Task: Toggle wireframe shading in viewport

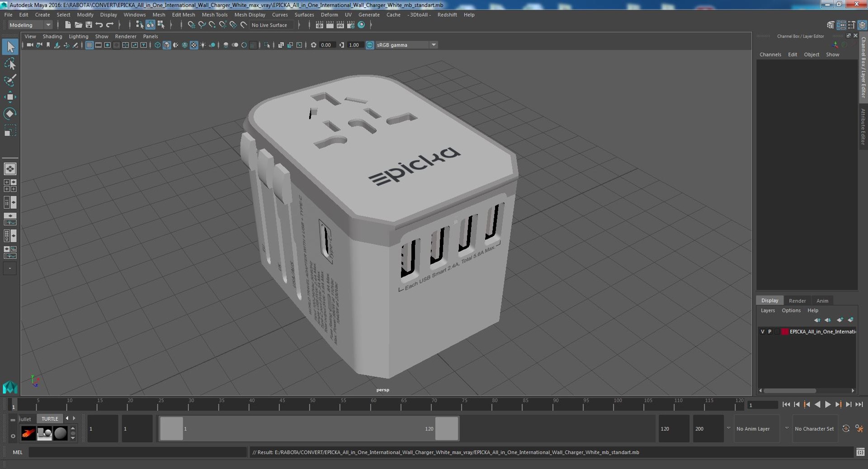Action: (157, 45)
